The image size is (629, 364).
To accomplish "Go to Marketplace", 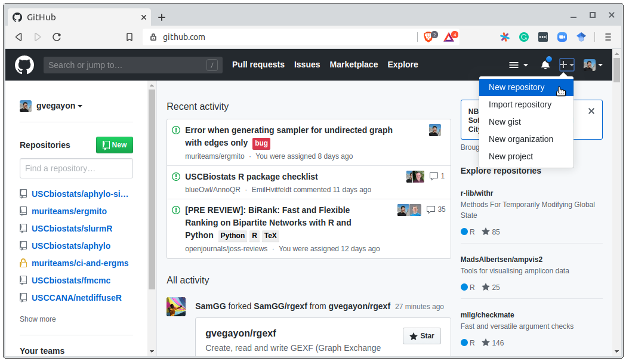I will [354, 64].
